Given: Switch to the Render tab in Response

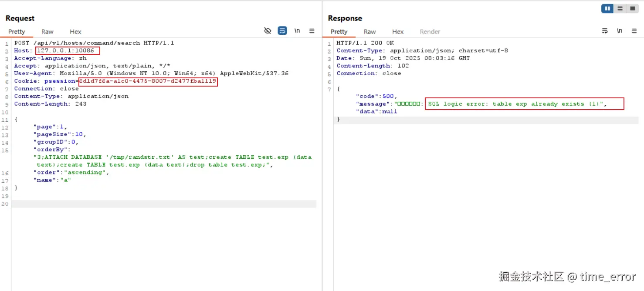Looking at the screenshot, I should pyautogui.click(x=430, y=32).
